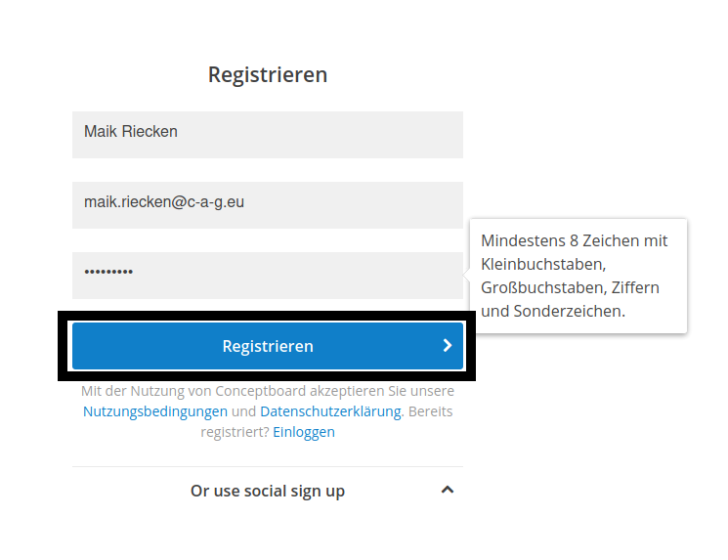The height and width of the screenshot is (560, 728).
Task: Focus the name field containing Maik Riecken
Action: pos(268,135)
